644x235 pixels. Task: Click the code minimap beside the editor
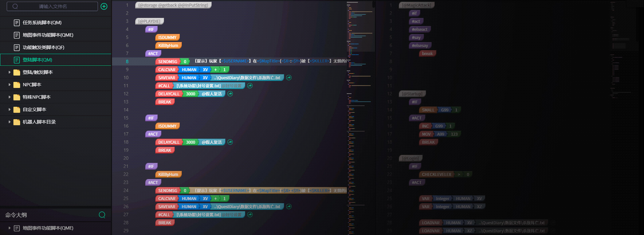[x=360, y=101]
